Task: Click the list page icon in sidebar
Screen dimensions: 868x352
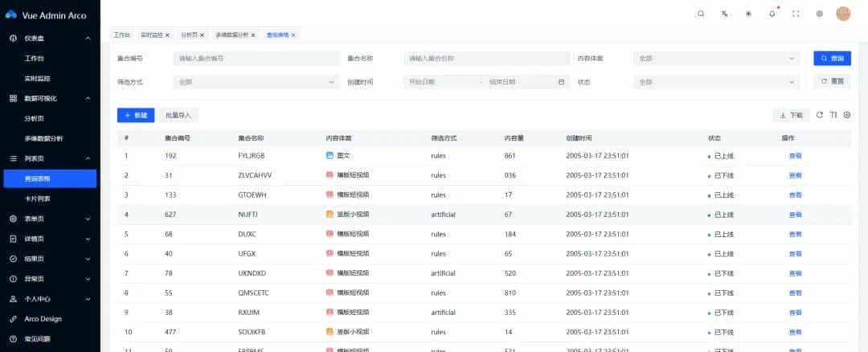Action: point(14,158)
